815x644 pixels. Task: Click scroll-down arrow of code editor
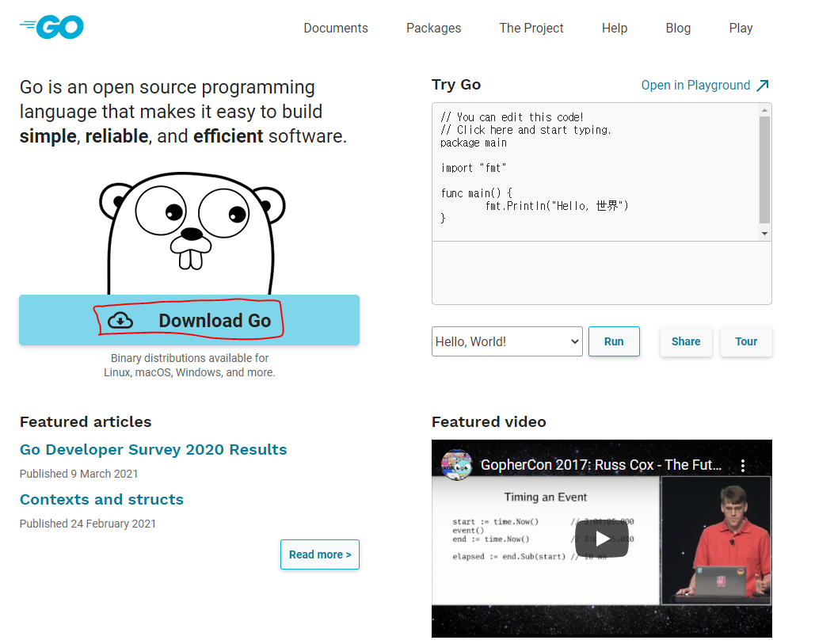click(764, 234)
